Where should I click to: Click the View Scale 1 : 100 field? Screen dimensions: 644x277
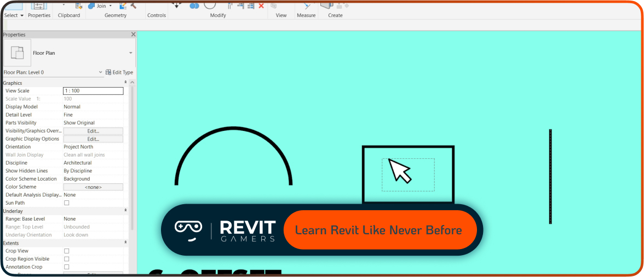93,91
